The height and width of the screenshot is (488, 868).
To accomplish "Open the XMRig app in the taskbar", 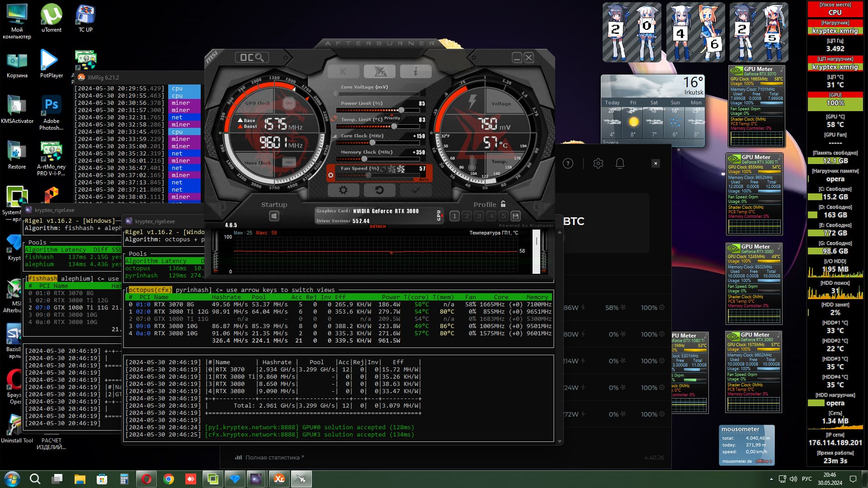I will coord(279,479).
